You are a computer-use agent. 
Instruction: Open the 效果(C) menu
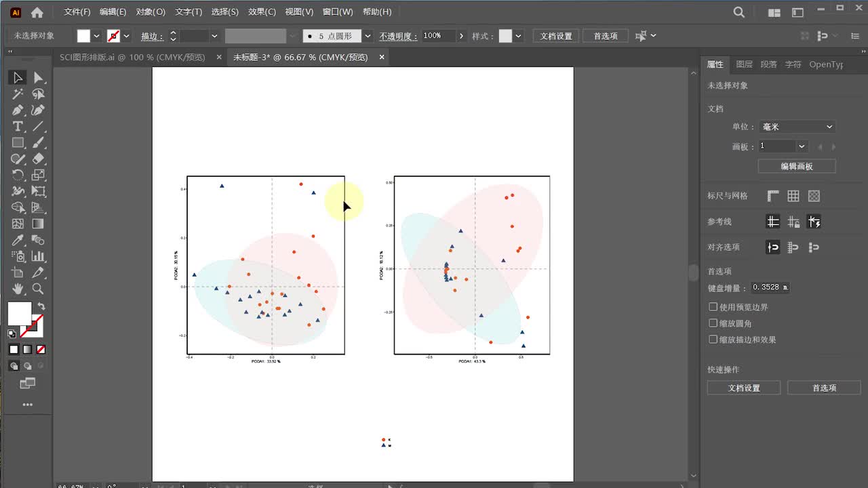click(x=262, y=12)
